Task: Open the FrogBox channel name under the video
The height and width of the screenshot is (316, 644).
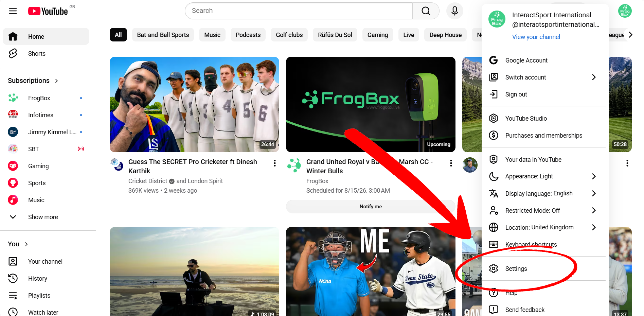Action: point(317,181)
